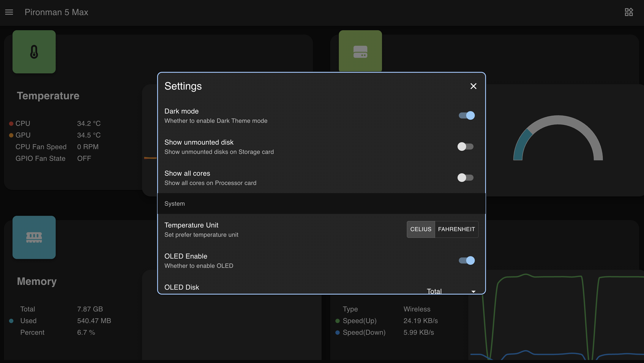Click the Pironman 5 Max title

point(56,12)
